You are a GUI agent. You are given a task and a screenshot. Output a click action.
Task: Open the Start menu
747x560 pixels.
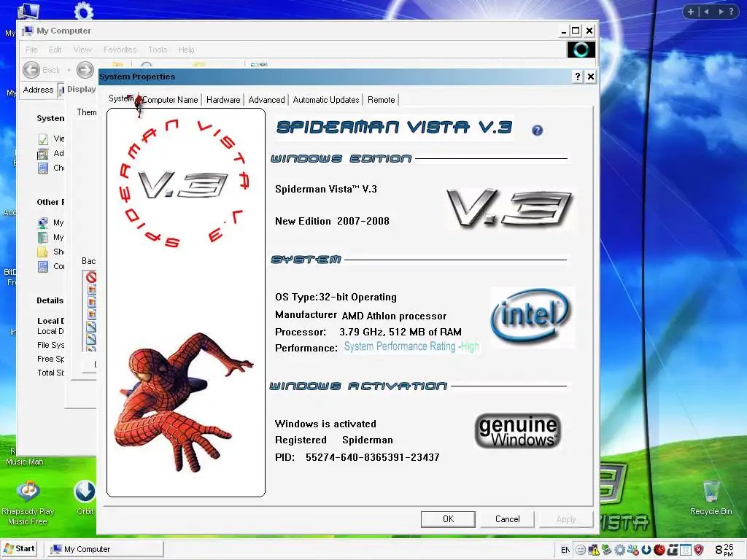(19, 549)
